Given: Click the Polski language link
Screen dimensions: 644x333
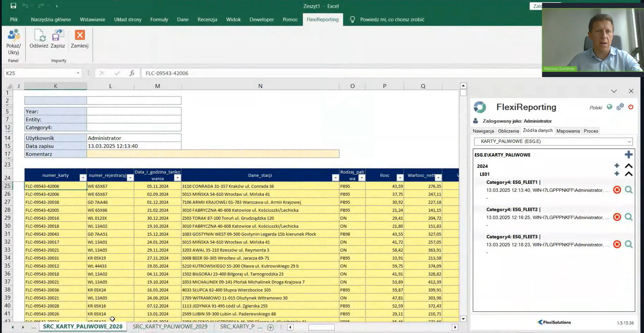Looking at the screenshot, I should (596, 108).
